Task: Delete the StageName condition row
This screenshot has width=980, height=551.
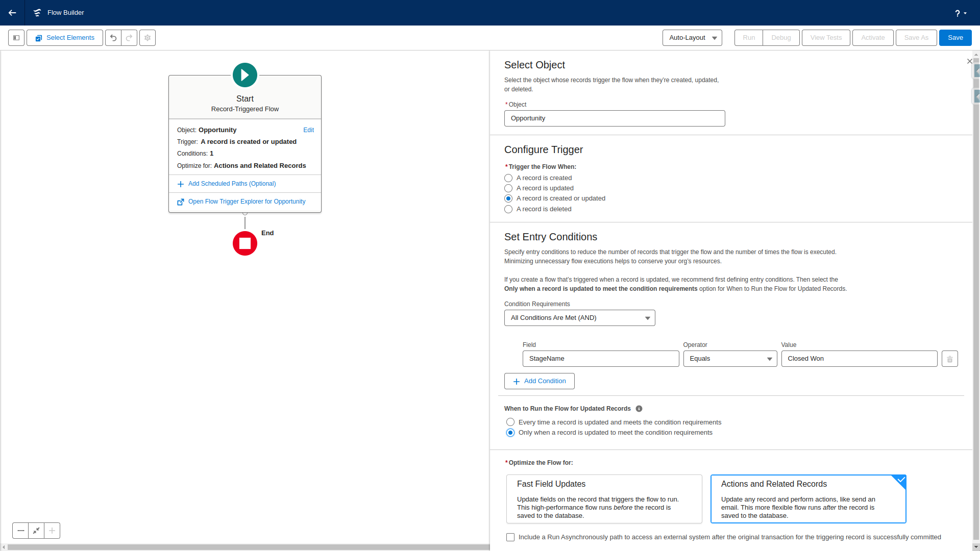Action: pyautogui.click(x=949, y=359)
